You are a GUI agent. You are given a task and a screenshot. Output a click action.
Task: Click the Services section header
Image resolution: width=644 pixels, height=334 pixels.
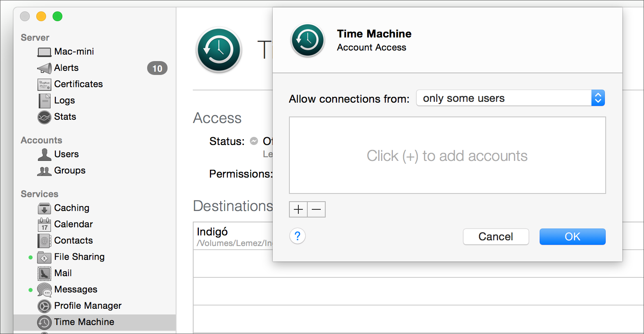(x=40, y=194)
